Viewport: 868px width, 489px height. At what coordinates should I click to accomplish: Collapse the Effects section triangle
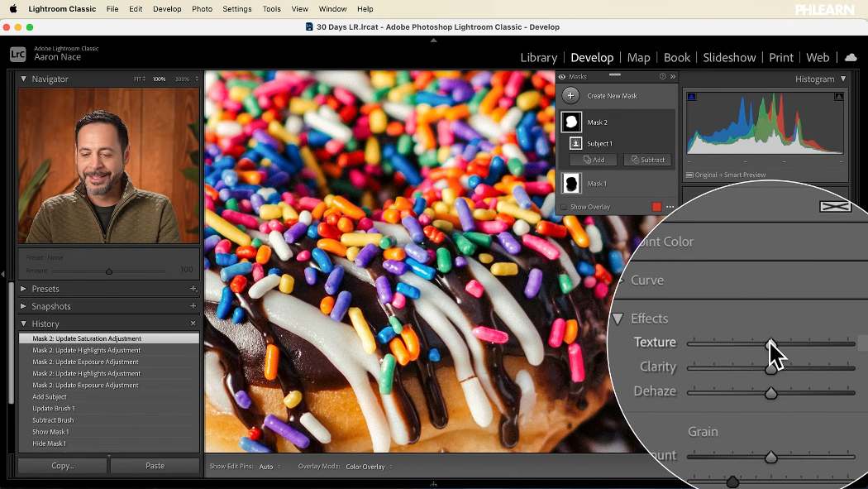click(618, 319)
